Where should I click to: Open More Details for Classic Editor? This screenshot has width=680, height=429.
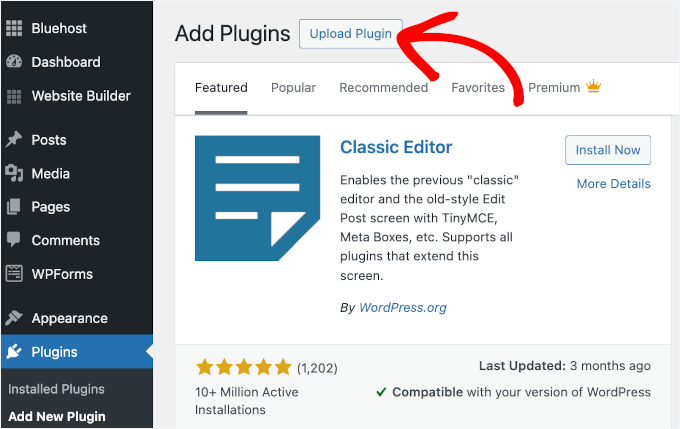coord(613,184)
